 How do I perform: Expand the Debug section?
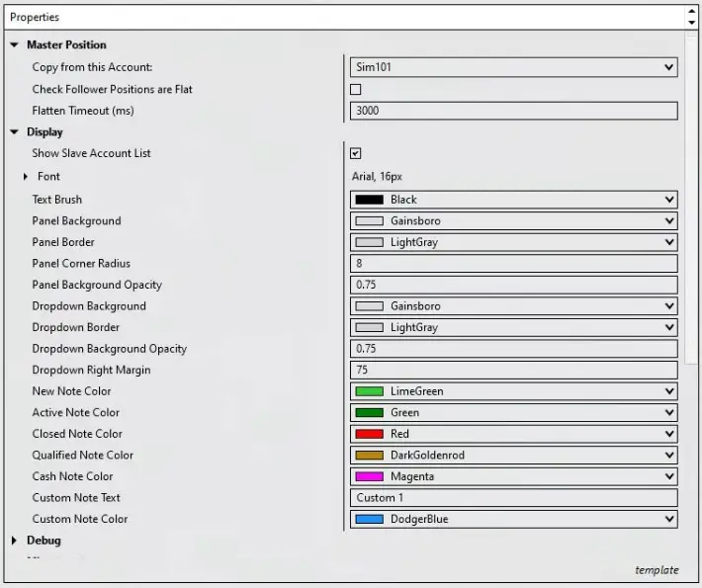14,541
